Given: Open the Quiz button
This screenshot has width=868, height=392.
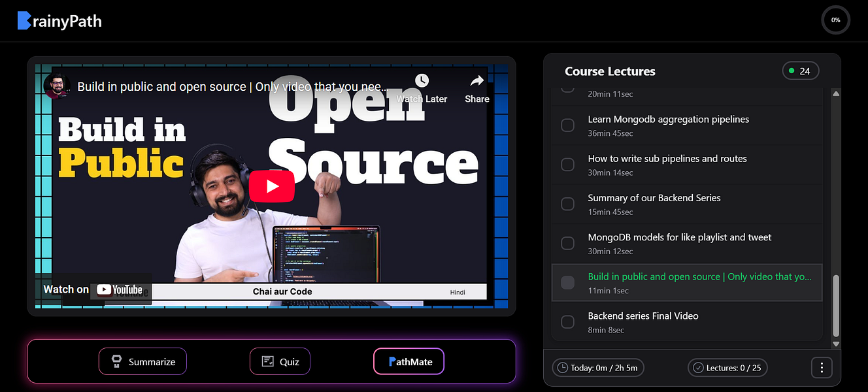Looking at the screenshot, I should [280, 361].
